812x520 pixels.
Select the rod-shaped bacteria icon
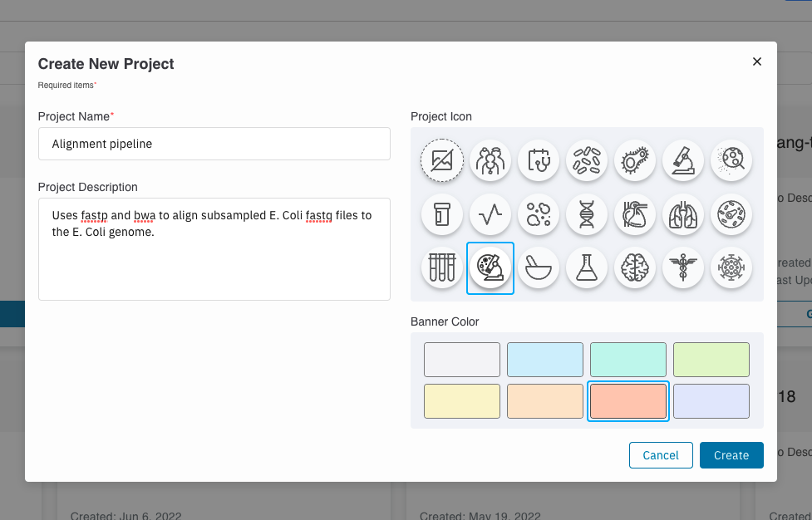pos(586,160)
